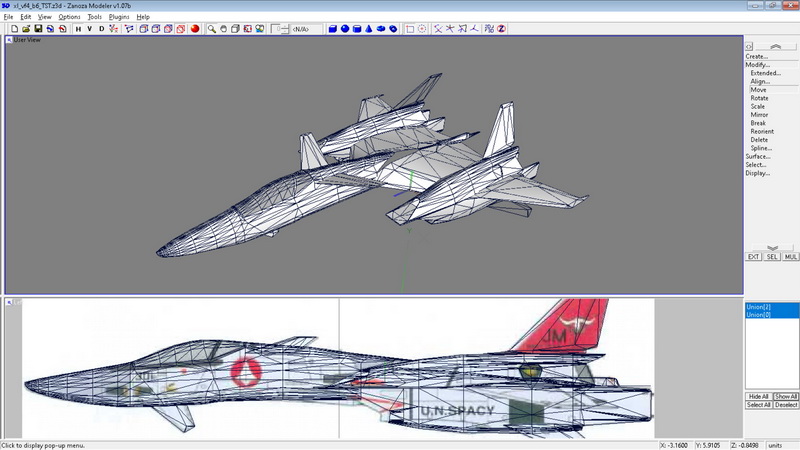The image size is (800, 450).
Task: Open the File menu
Action: point(8,17)
